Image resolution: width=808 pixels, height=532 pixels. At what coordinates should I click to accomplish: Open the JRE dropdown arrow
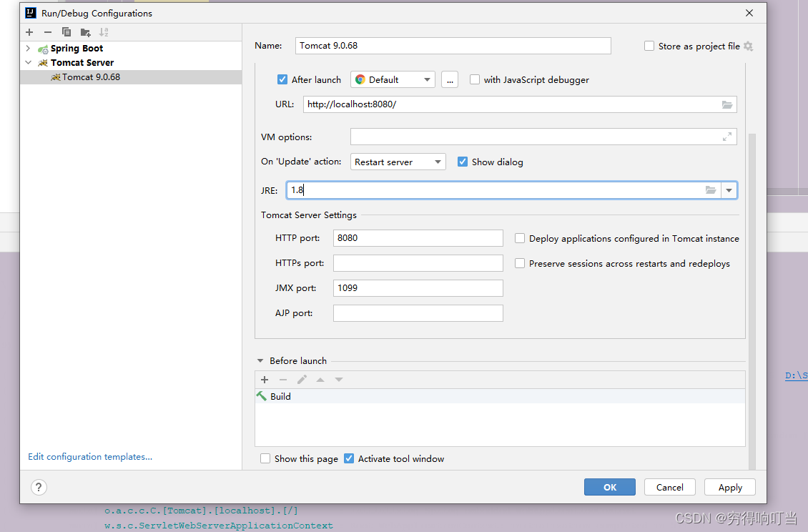[x=729, y=190]
